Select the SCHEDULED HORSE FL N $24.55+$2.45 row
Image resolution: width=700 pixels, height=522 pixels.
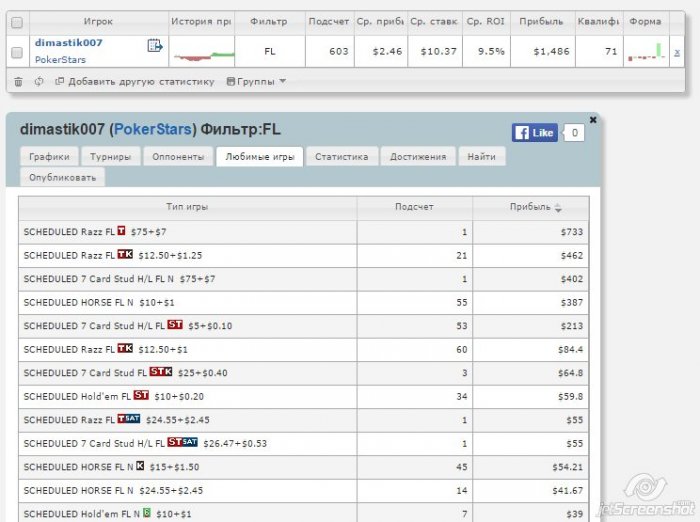pos(304,491)
